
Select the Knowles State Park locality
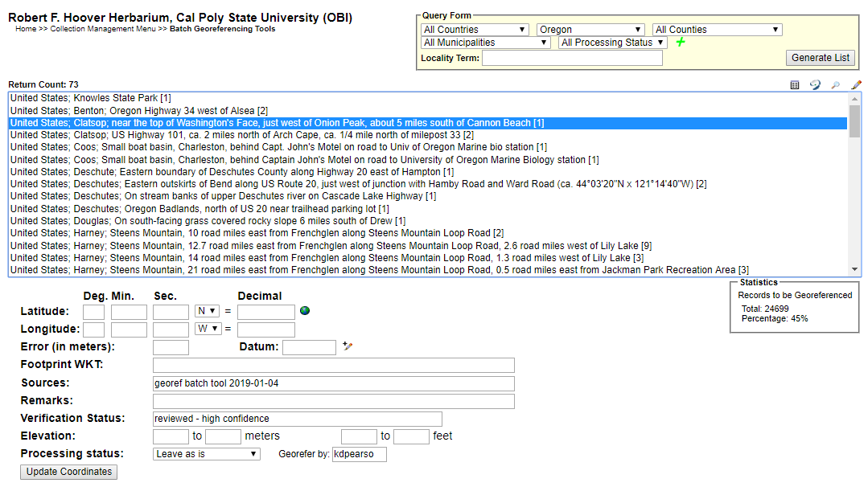point(428,98)
